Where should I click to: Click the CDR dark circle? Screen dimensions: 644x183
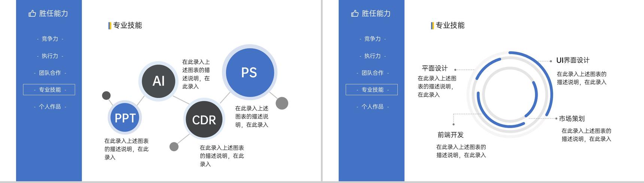(x=204, y=120)
